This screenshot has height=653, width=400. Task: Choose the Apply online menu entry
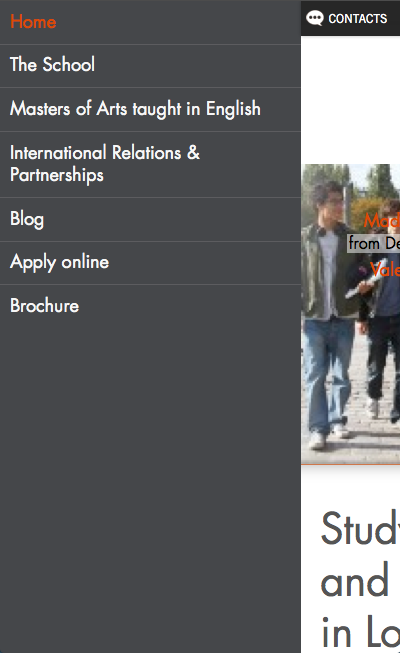coord(150,263)
